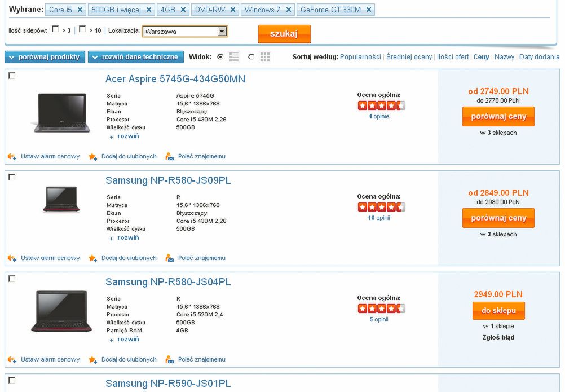Switch to list view icon

(x=234, y=57)
